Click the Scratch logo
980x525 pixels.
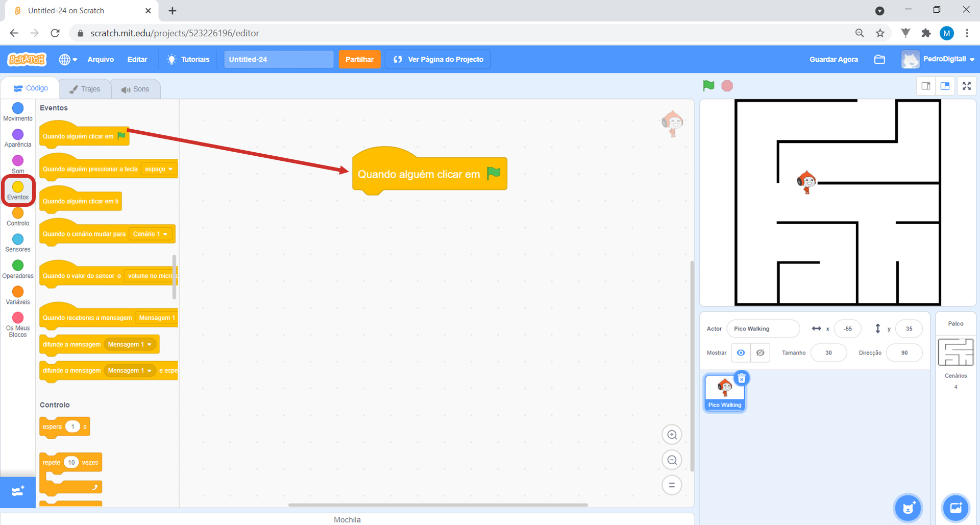(27, 59)
